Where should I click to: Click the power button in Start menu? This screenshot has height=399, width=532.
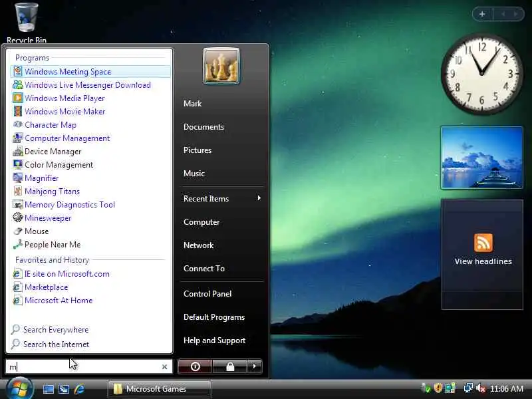click(195, 366)
